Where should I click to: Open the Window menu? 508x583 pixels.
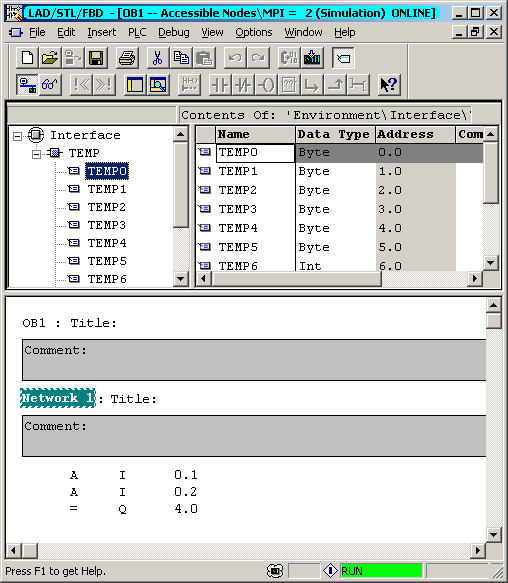click(x=303, y=32)
